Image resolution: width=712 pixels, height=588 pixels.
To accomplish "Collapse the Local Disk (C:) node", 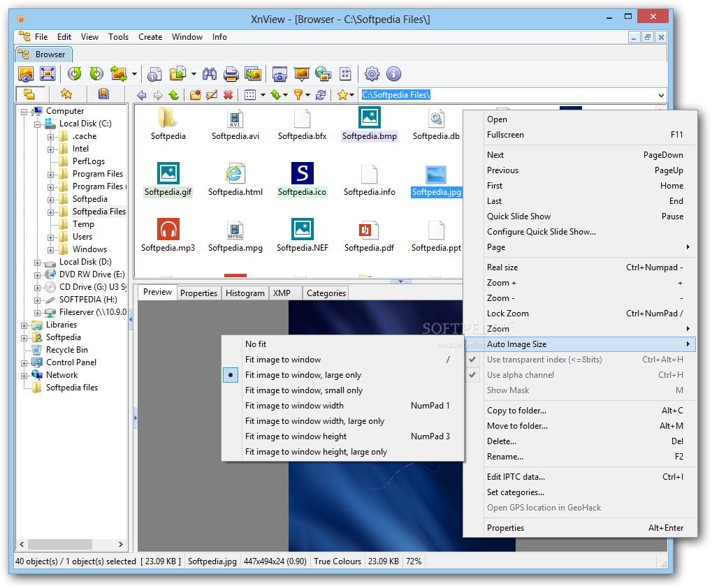I will pos(38,124).
